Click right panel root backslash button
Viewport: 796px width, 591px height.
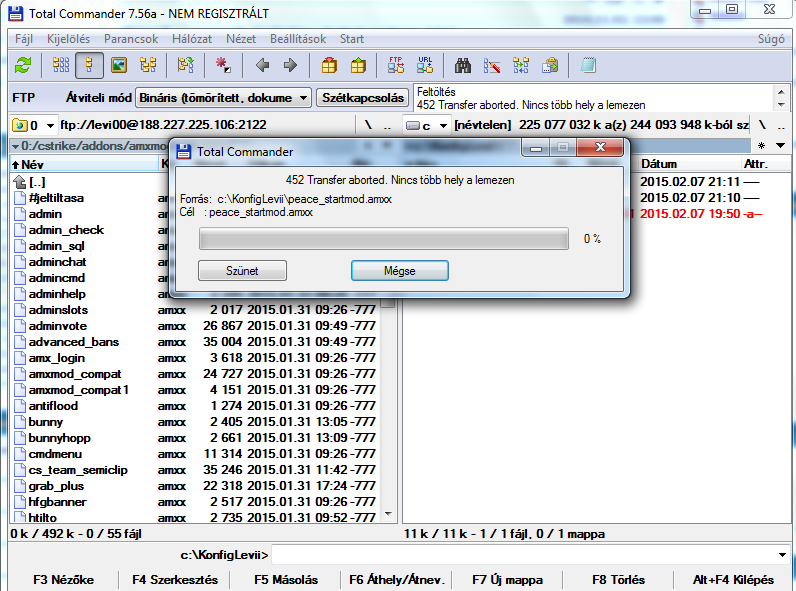coord(762,125)
